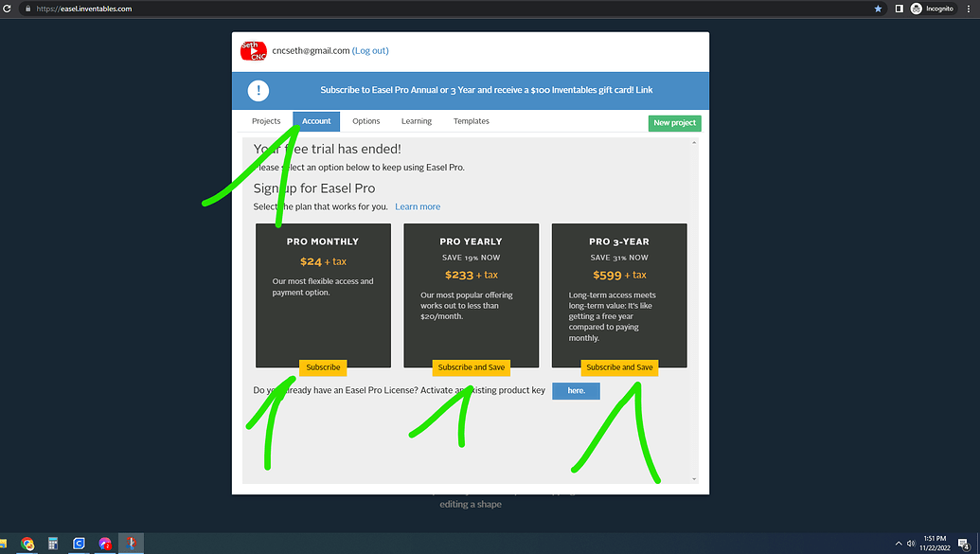Viewport: 980px width, 554px height.
Task: Select the Learning tab
Action: pyautogui.click(x=416, y=120)
